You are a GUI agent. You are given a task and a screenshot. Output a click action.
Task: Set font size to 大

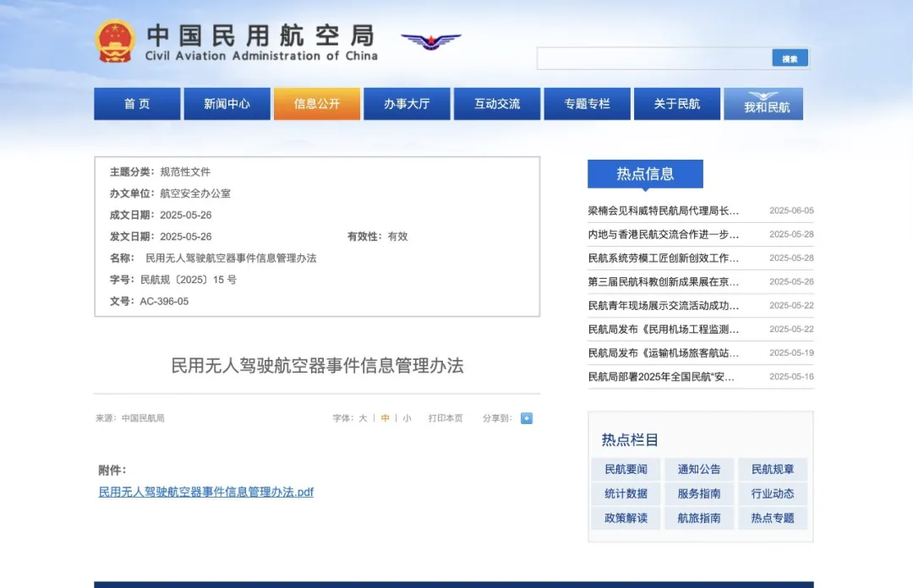pos(363,418)
